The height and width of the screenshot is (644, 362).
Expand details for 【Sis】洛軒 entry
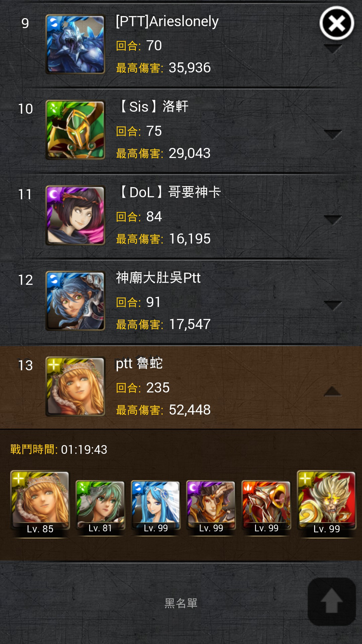point(333,134)
